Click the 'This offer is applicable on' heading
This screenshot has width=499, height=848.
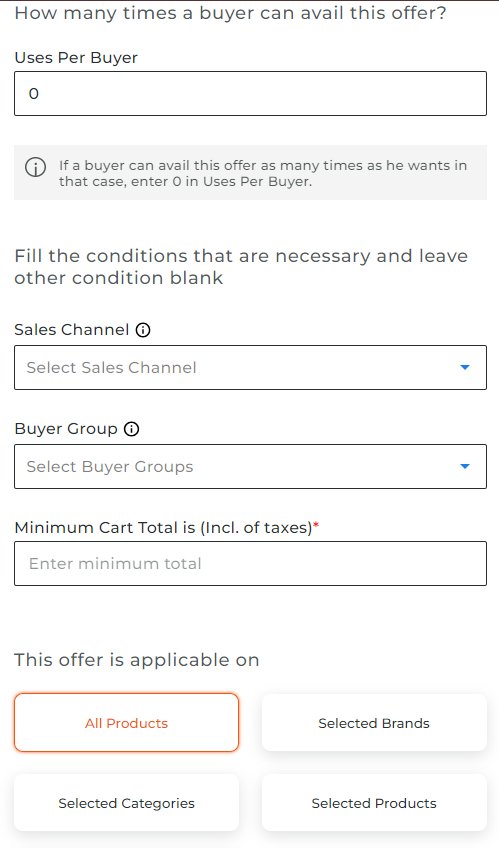point(137,660)
